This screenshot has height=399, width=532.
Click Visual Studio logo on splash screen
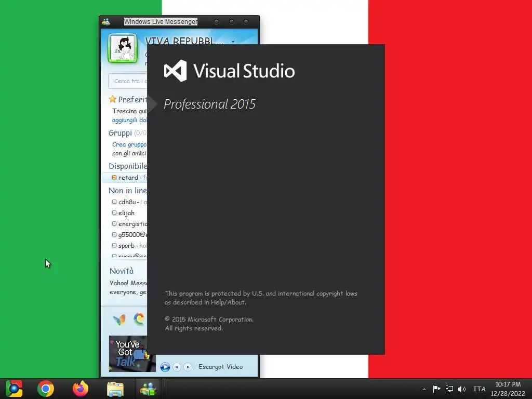pos(176,71)
